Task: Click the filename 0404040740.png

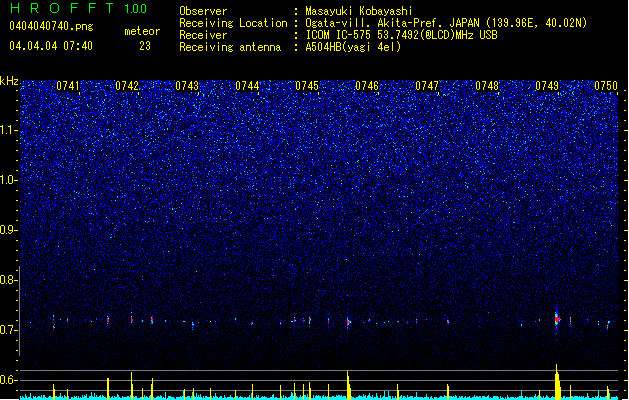Action: click(x=51, y=26)
